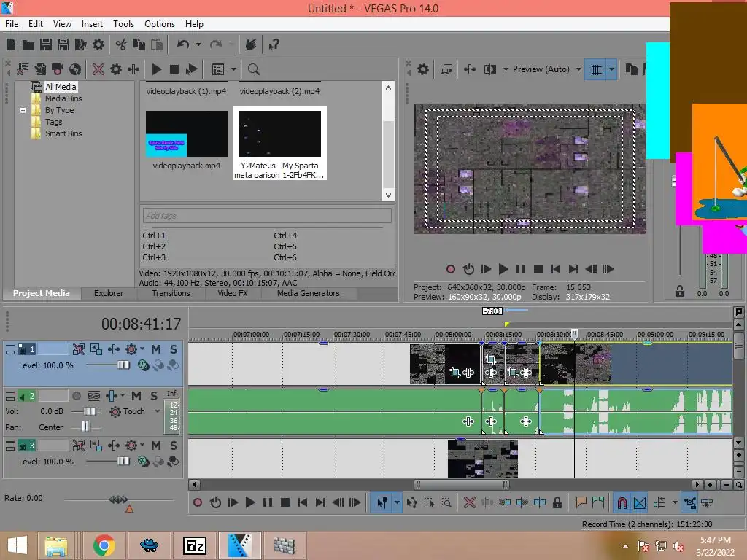This screenshot has height=560, width=747.
Task: Open Project Media views dropdown arrow
Action: (233, 69)
